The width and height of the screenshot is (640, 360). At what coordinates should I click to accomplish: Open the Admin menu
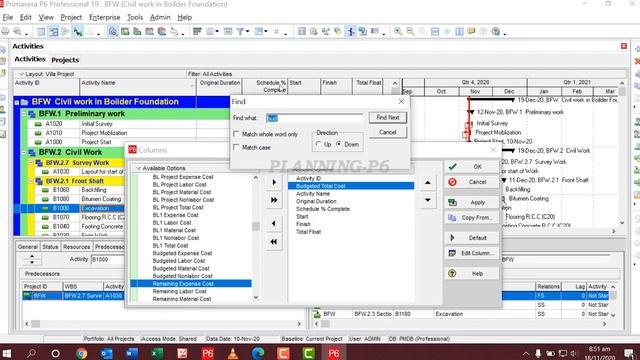pos(160,18)
